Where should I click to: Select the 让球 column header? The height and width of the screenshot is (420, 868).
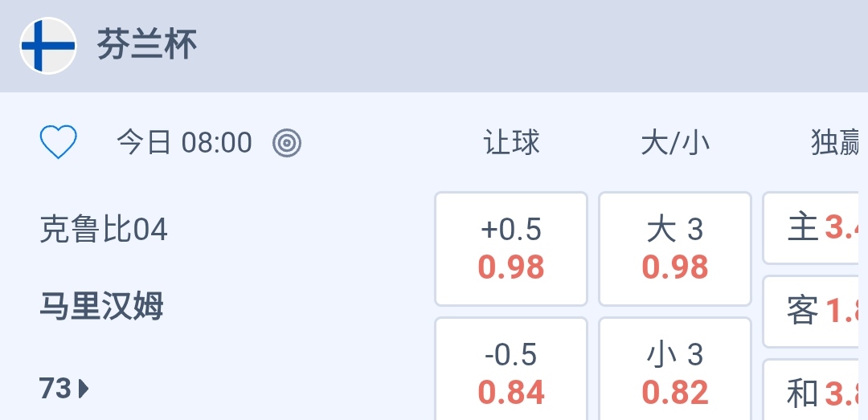click(x=511, y=143)
